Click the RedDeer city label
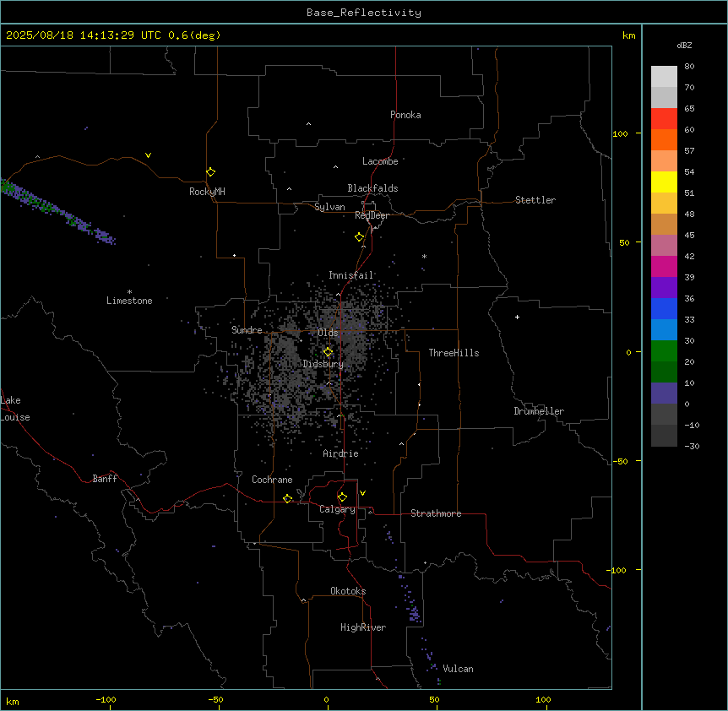 click(372, 215)
